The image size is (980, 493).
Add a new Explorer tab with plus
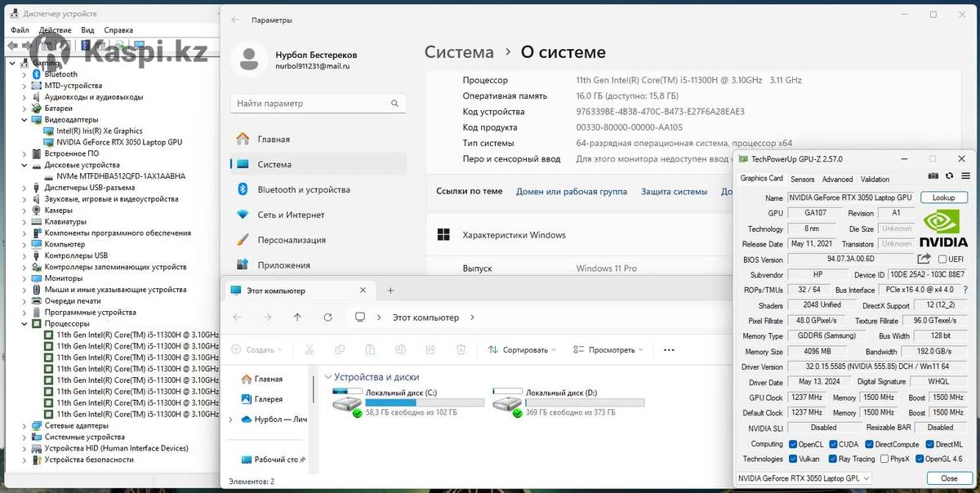tap(390, 291)
